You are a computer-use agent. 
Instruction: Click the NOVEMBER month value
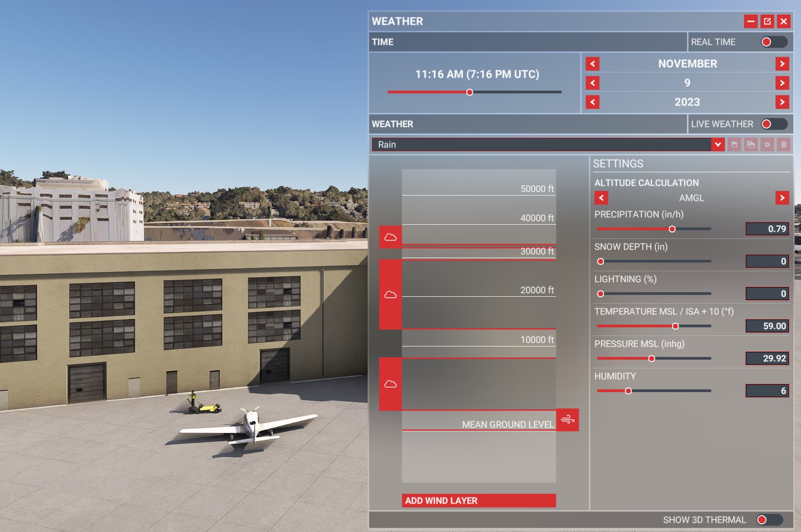pyautogui.click(x=687, y=64)
